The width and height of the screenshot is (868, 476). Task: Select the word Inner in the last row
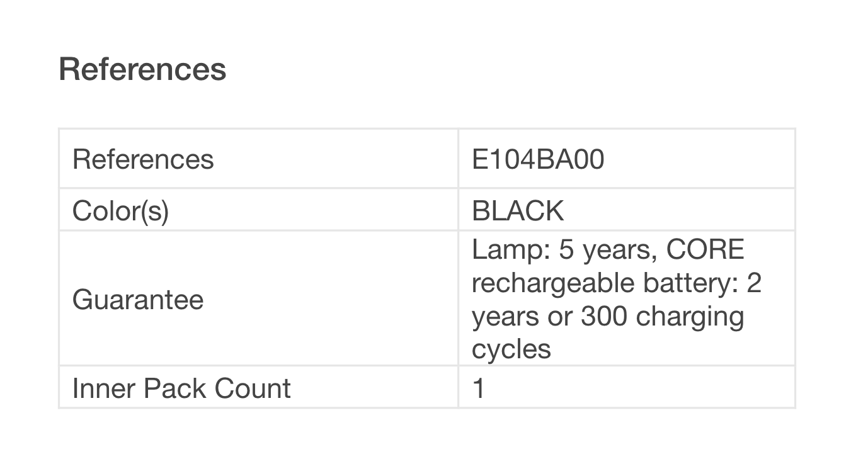coord(103,388)
